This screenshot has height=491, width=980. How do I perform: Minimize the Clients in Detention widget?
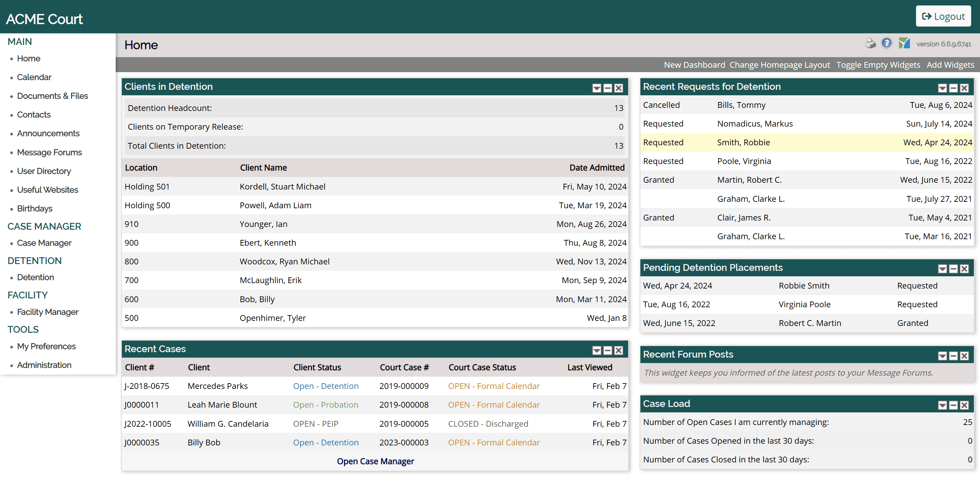(607, 88)
